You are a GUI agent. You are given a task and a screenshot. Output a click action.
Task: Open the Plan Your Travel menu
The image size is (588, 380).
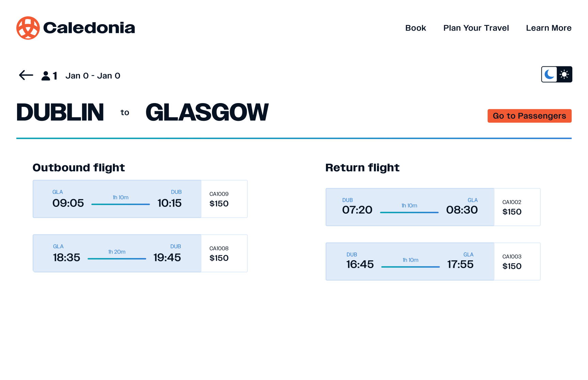pyautogui.click(x=476, y=28)
